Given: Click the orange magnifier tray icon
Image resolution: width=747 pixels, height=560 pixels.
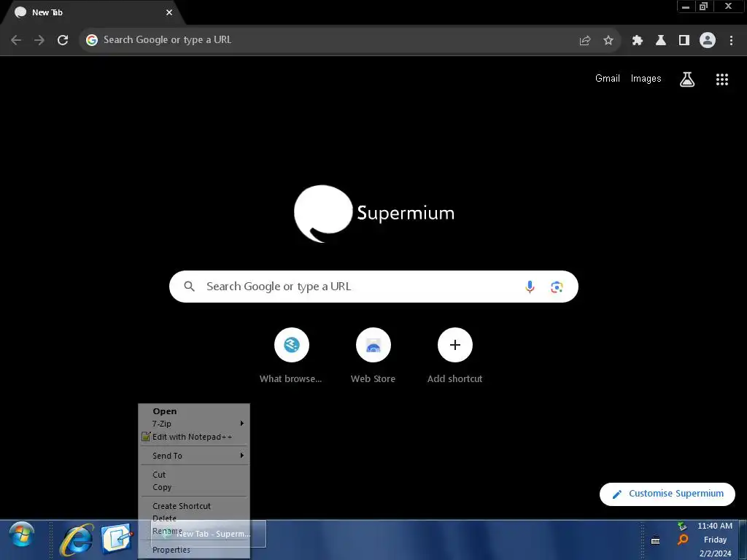Looking at the screenshot, I should tap(683, 540).
